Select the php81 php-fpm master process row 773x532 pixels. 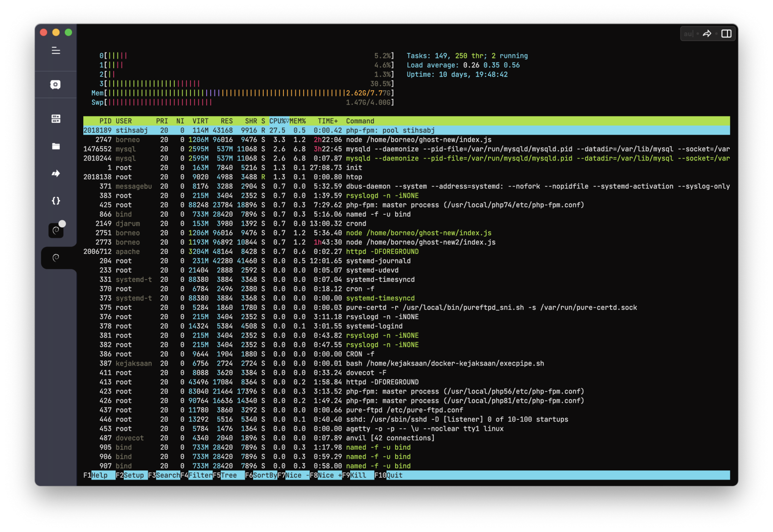(x=407, y=401)
